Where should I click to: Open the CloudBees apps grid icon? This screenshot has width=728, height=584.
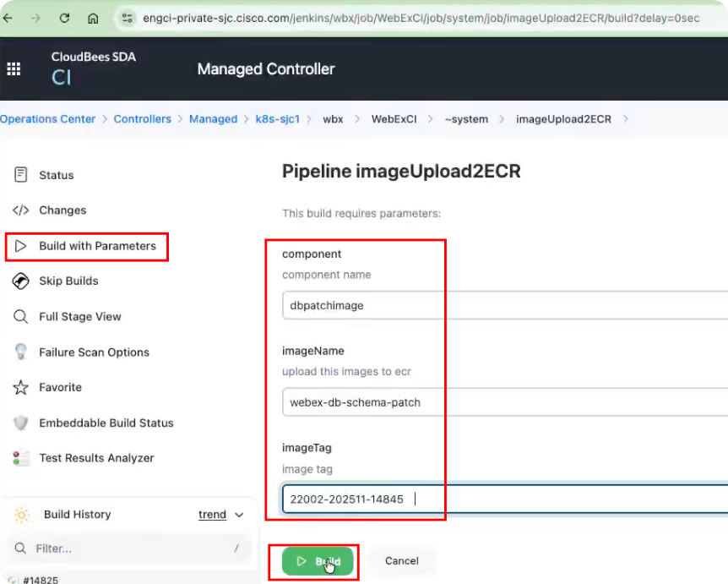tap(14, 69)
